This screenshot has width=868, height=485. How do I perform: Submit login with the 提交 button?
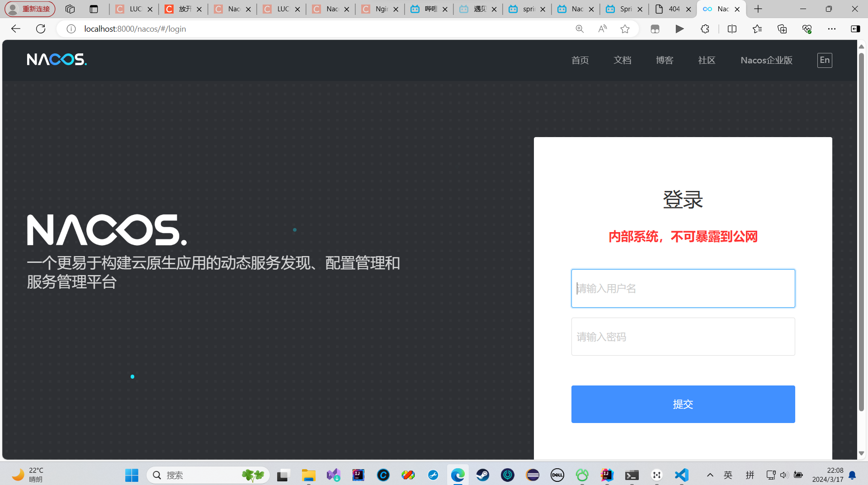pos(683,404)
